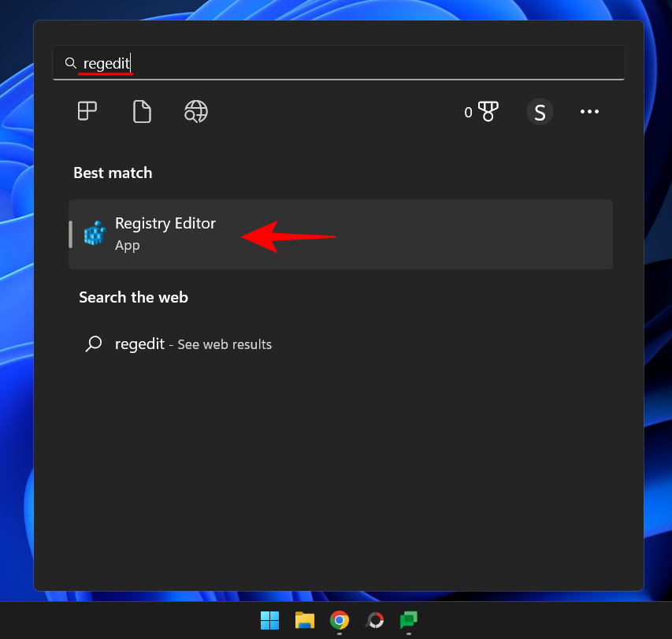Open the 'S' user account avatar
Screen dimensions: 672x639
[540, 111]
